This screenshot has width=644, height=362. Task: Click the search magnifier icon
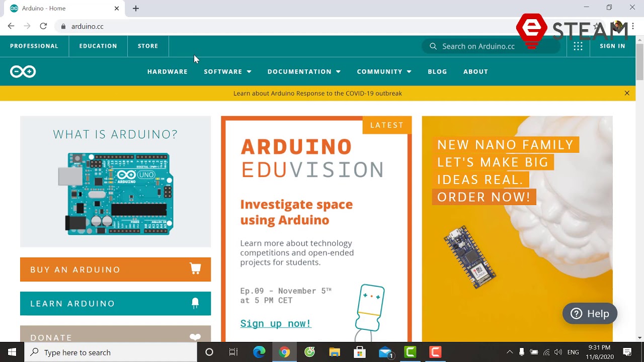coord(433,46)
